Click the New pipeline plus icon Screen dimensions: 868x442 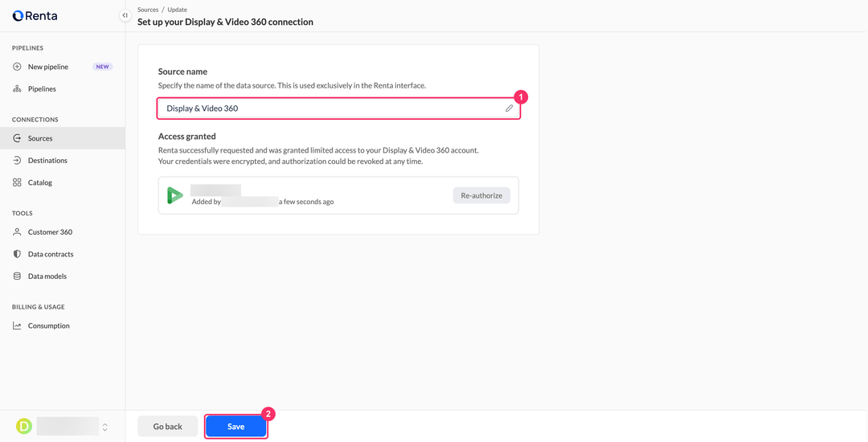pos(17,67)
